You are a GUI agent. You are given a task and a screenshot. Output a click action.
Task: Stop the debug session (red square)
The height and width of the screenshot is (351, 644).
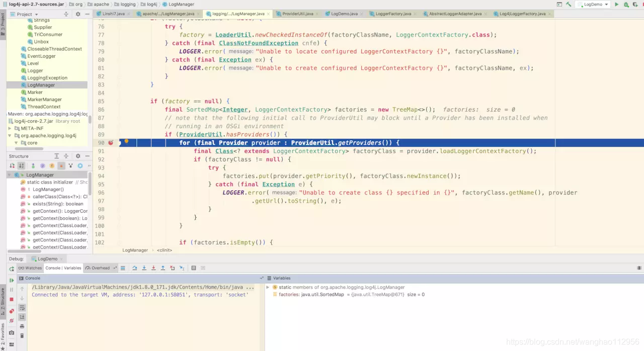12,300
